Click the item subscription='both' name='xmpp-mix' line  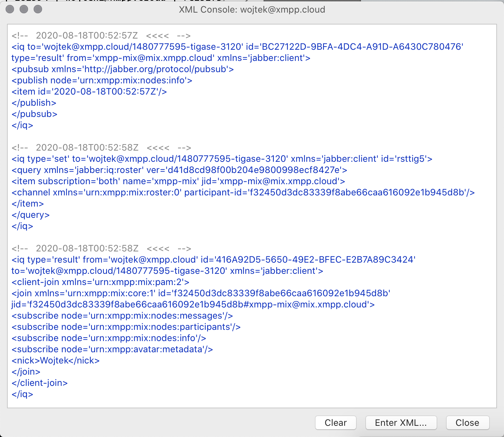[x=178, y=181]
